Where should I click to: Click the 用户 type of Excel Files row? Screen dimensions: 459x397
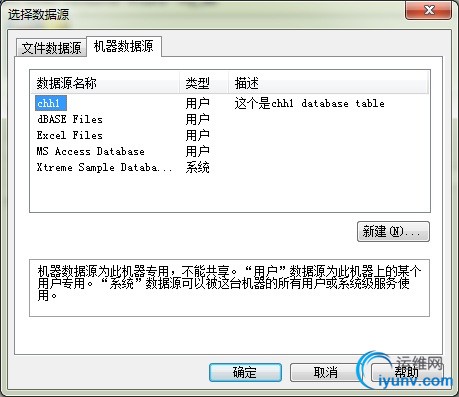click(x=198, y=135)
